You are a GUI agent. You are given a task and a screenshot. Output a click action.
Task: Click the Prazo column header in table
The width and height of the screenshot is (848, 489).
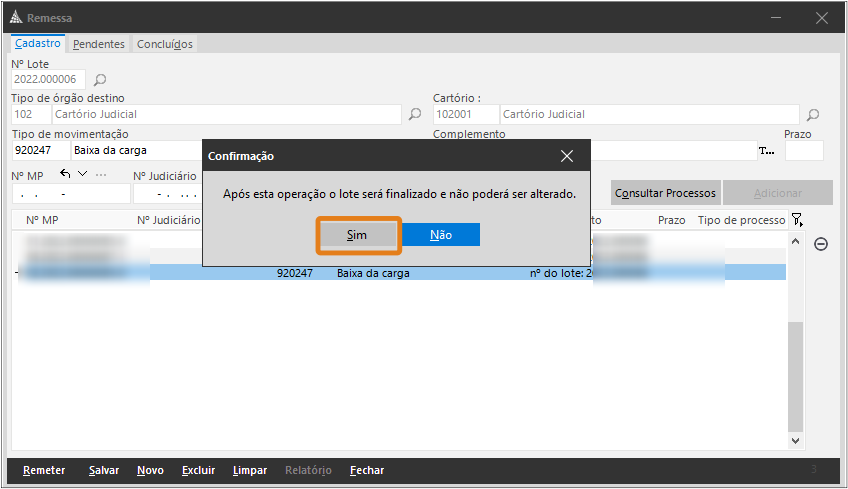(671, 220)
